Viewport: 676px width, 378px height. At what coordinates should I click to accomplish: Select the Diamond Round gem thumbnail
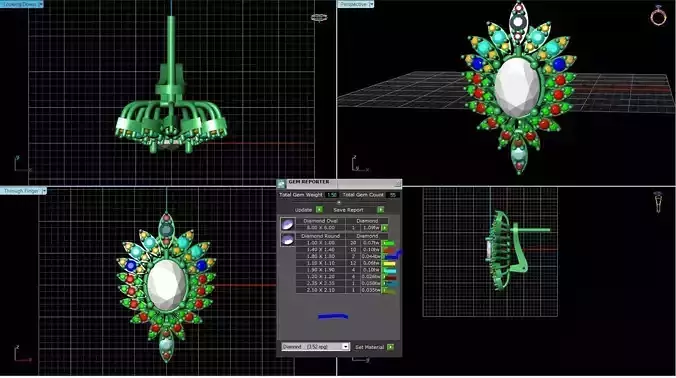pyautogui.click(x=288, y=239)
